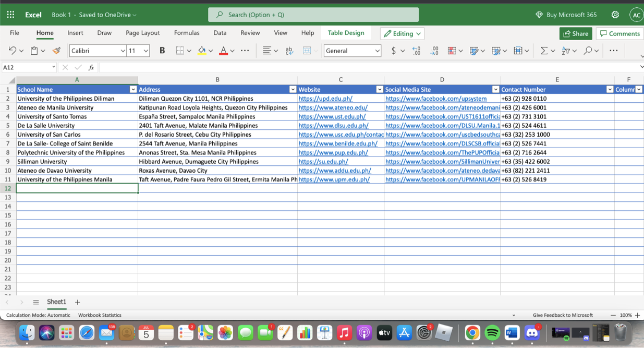Viewport: 644px width, 348px height.
Task: Open more ribbon commands ellipsis at far right
Action: click(613, 51)
